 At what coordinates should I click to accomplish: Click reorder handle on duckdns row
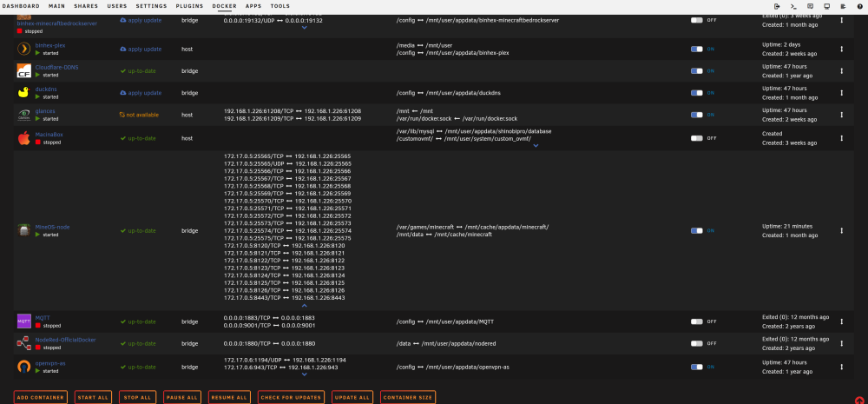[841, 93]
